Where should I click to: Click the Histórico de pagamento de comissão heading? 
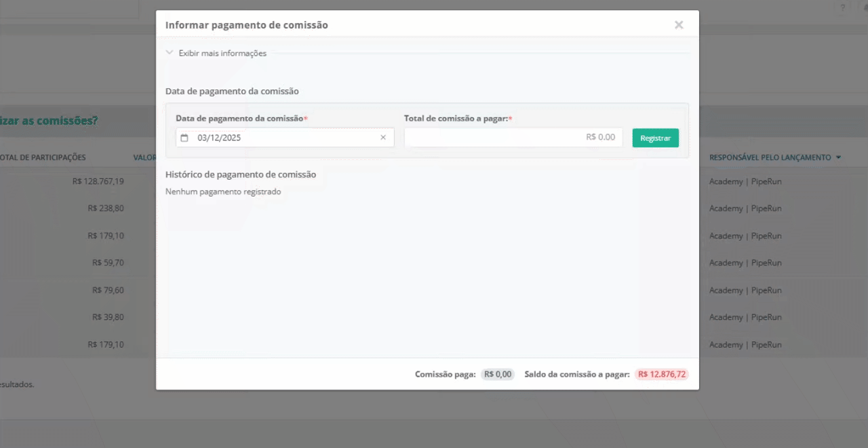click(241, 175)
